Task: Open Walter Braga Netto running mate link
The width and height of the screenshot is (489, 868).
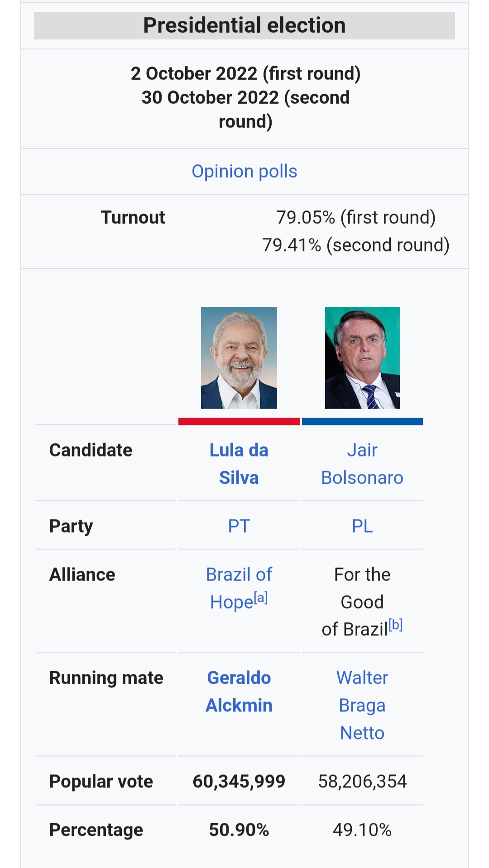Action: (362, 705)
